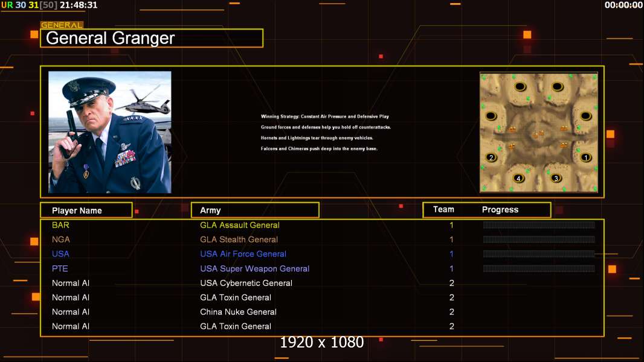Viewport: 644px width, 362px height.
Task: Select Normal AI in USA Cybernetic General row
Action: pyautogui.click(x=71, y=283)
